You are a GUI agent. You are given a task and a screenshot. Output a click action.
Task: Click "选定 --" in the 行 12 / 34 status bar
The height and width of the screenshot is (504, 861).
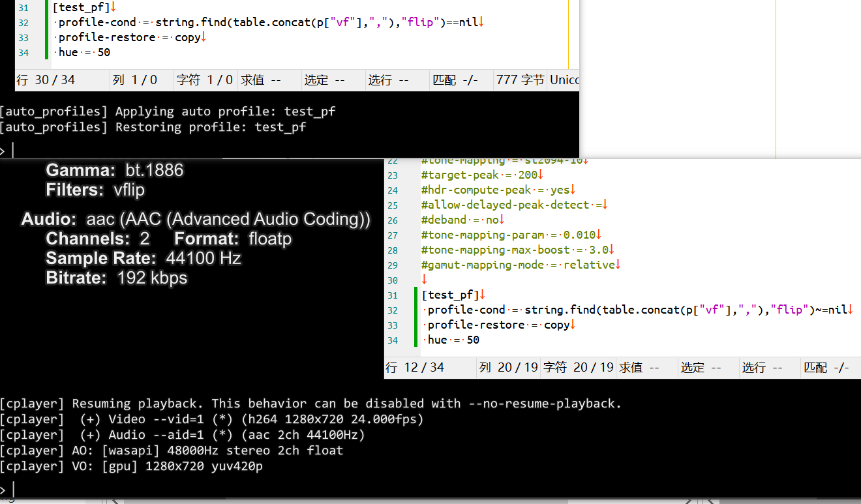pyautogui.click(x=701, y=368)
